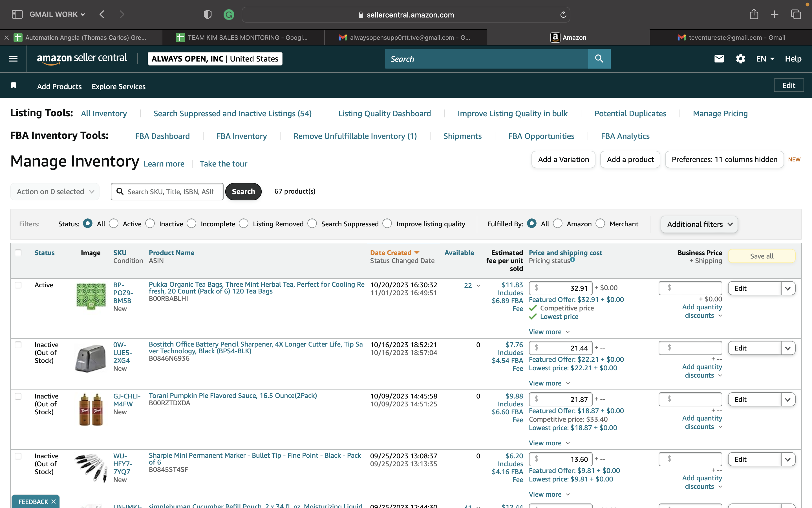This screenshot has height=508, width=812.
Task: Open the Seller Central hamburger menu
Action: click(x=14, y=59)
